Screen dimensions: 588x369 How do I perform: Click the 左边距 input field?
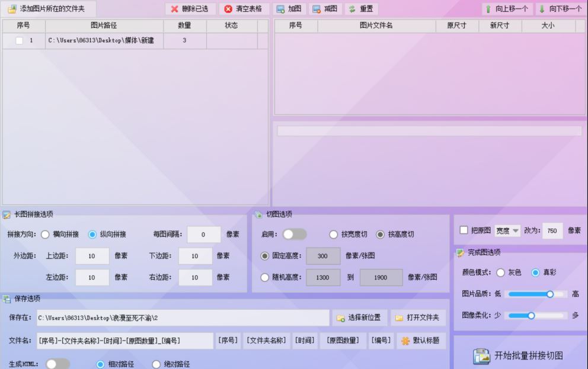92,278
